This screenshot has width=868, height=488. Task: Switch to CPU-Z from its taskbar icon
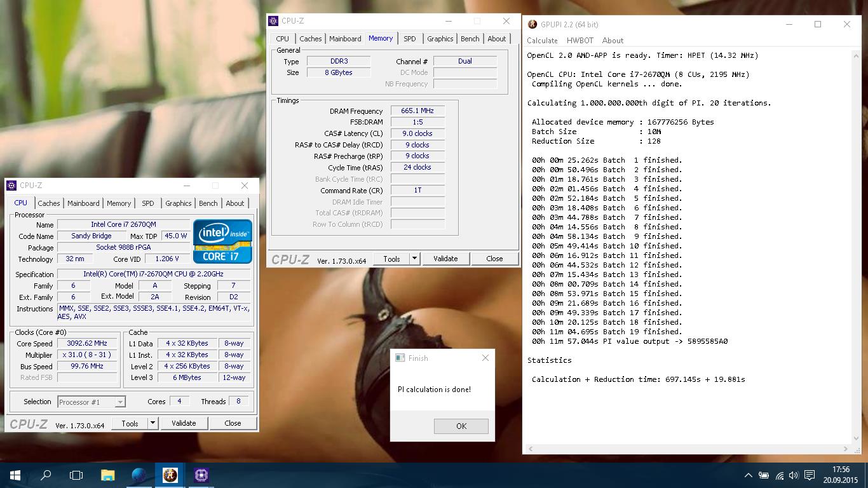[201, 475]
